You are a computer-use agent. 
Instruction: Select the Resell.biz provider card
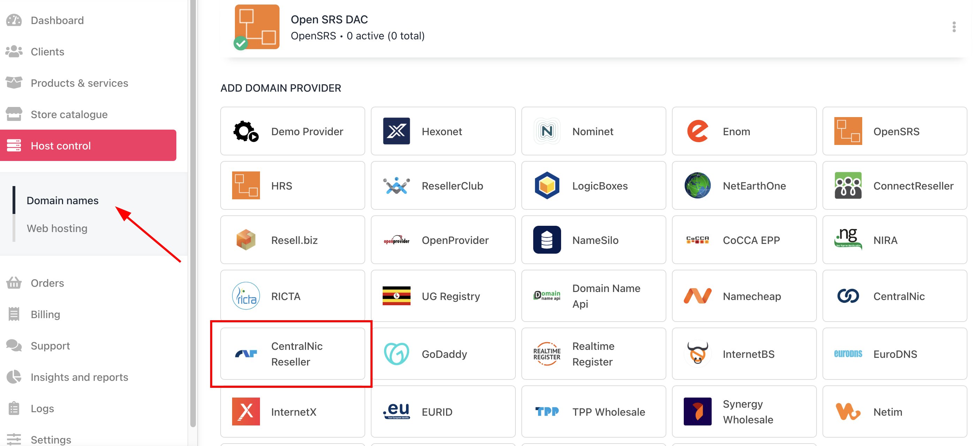[x=292, y=240]
